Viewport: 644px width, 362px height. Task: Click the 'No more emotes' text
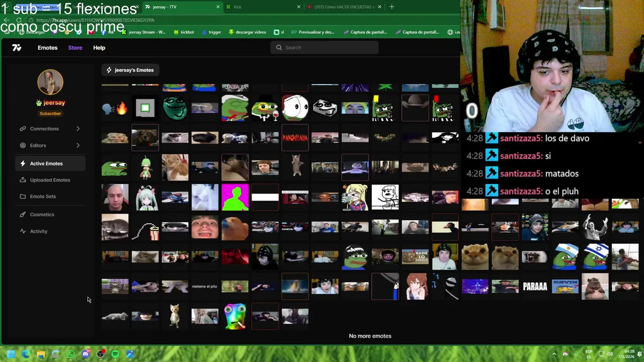pos(370,336)
